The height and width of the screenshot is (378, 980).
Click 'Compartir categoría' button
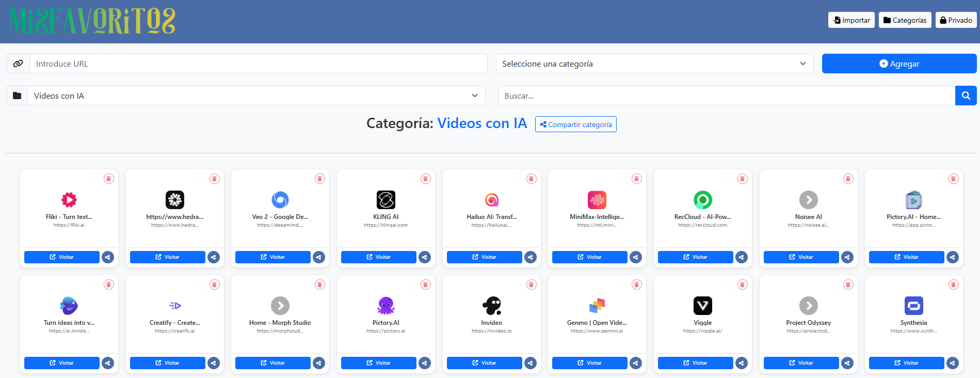tap(575, 124)
